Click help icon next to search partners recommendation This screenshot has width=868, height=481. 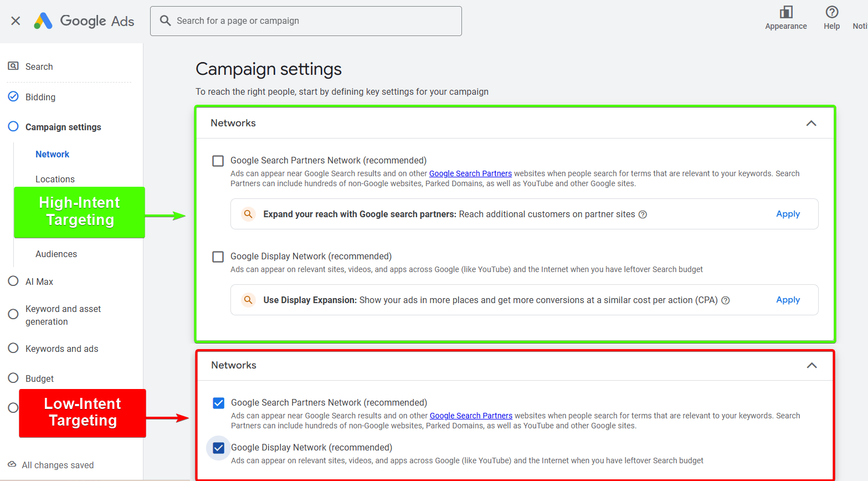643,214
